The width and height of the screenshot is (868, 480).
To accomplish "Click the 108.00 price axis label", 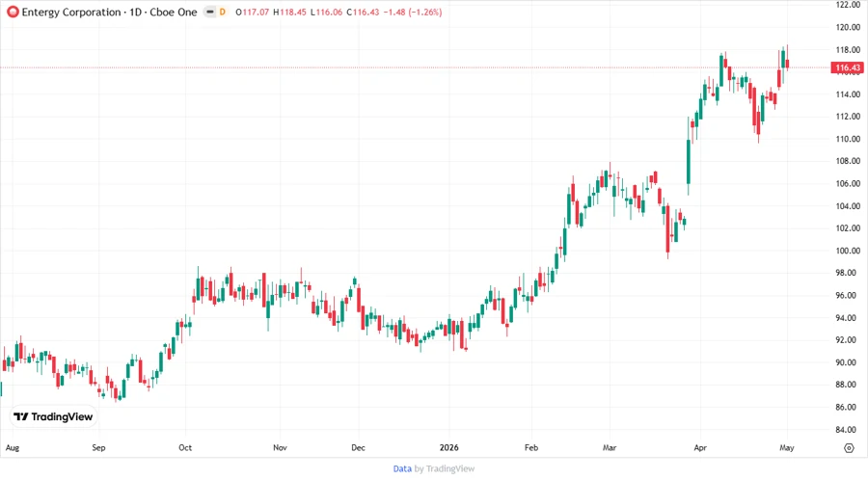I will click(x=848, y=162).
